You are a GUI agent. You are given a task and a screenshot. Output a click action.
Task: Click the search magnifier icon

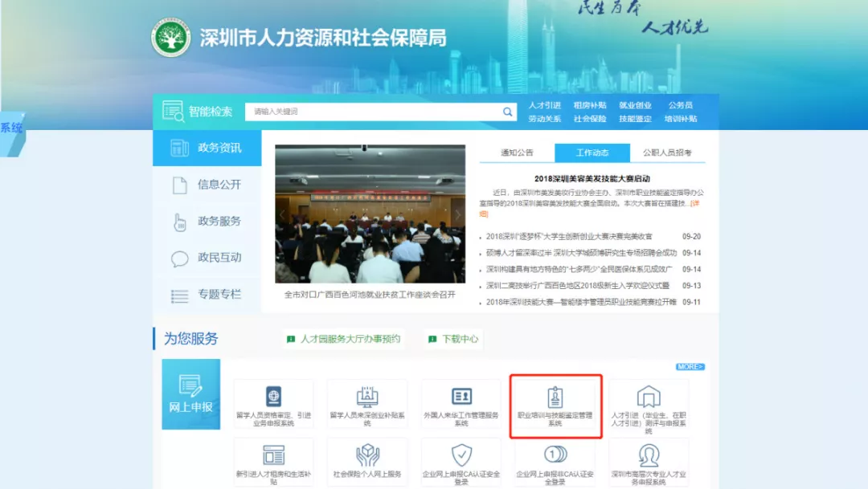point(507,112)
